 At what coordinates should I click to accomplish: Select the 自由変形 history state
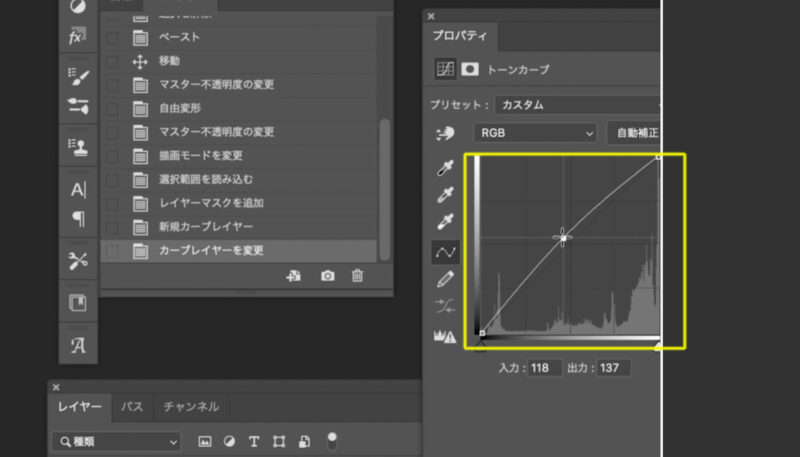(239, 109)
